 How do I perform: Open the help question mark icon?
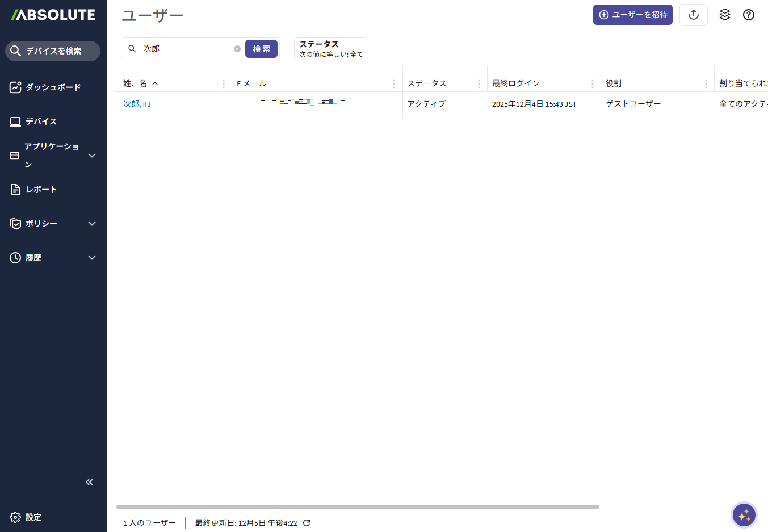click(x=748, y=15)
